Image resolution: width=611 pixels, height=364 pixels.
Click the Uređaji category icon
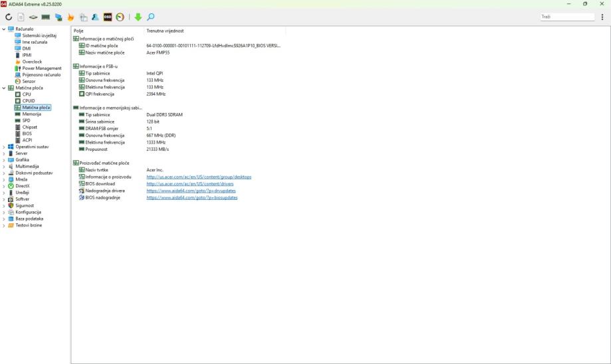pos(11,193)
